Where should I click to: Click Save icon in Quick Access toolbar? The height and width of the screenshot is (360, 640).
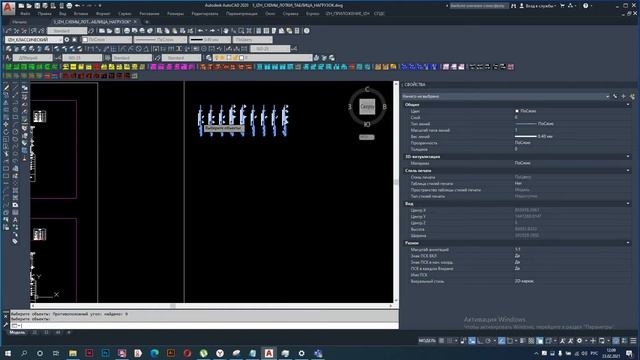(x=37, y=6)
